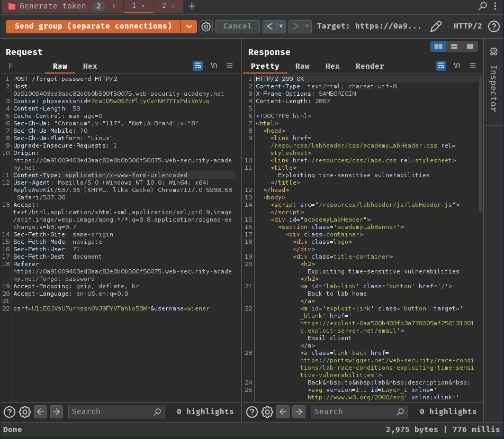Open the send mode dropdown arrow
This screenshot has width=504, height=439.
(189, 26)
